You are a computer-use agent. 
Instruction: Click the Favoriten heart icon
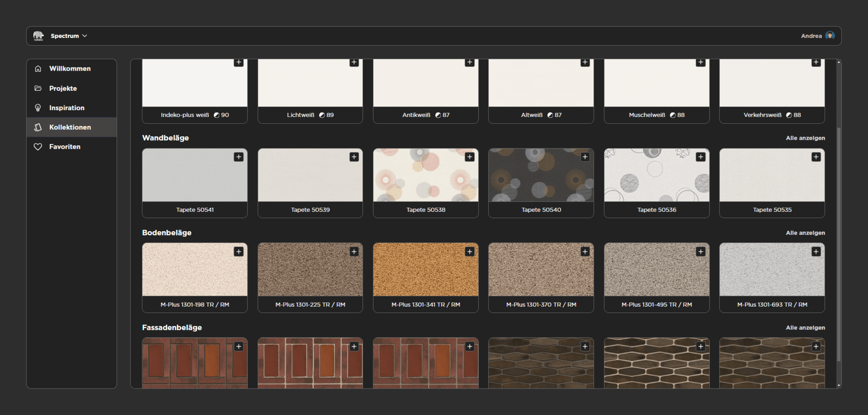[38, 147]
